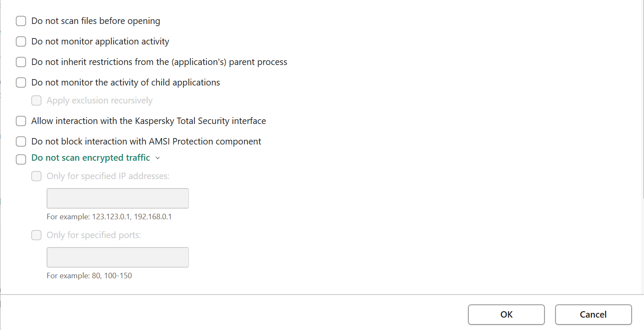The image size is (644, 330).
Task: Tick 'Do not inherit restrictions' from parent process
Action: (21, 62)
